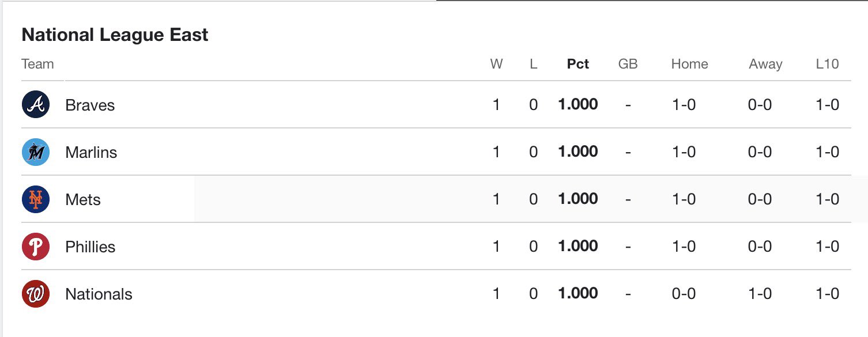Click the Team column header
This screenshot has width=868, height=337.
pos(37,64)
